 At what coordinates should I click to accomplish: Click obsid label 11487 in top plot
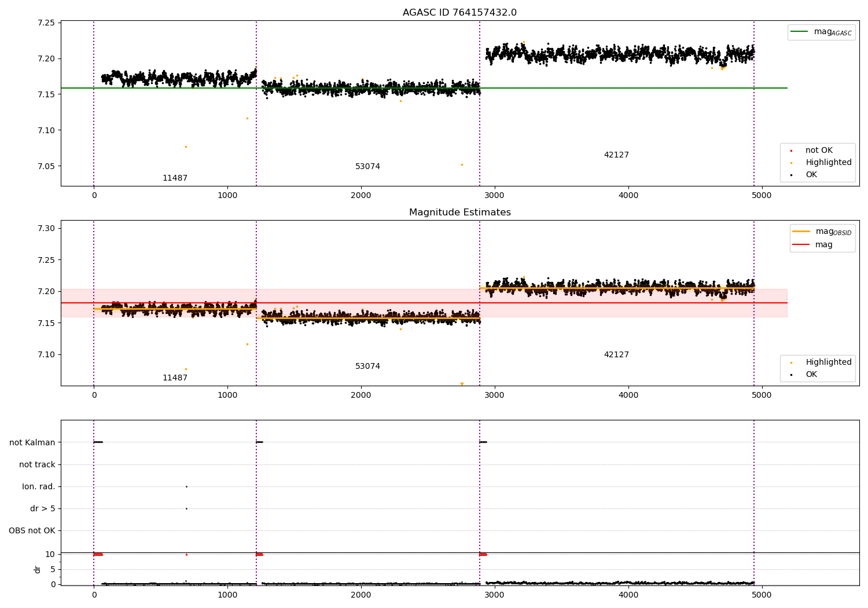(175, 178)
